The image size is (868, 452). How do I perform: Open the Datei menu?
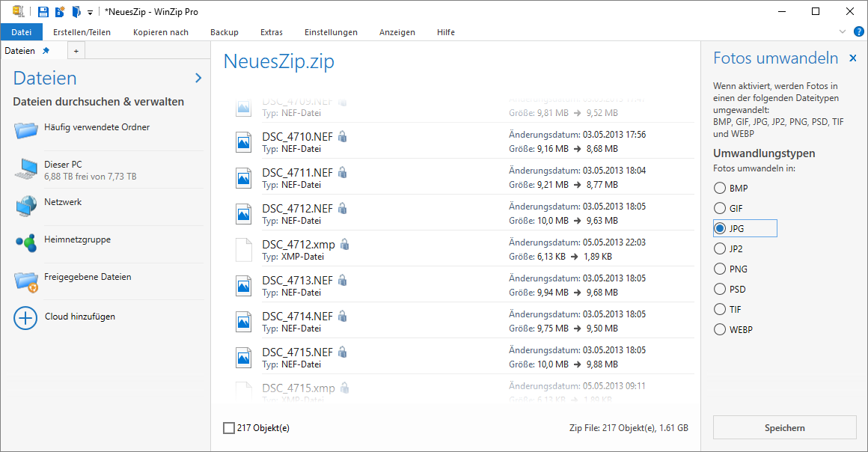pos(22,32)
